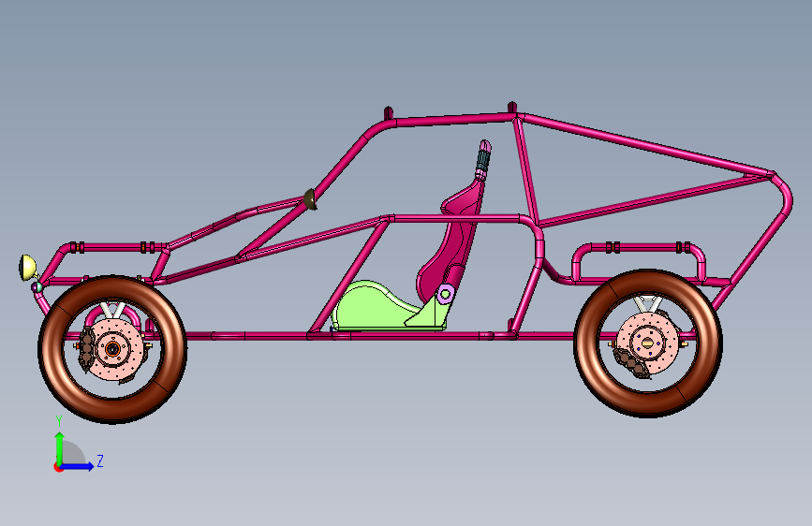Screen dimensions: 812x526
Task: Pick the brake caliper on the front disc
Action: [x=86, y=349]
